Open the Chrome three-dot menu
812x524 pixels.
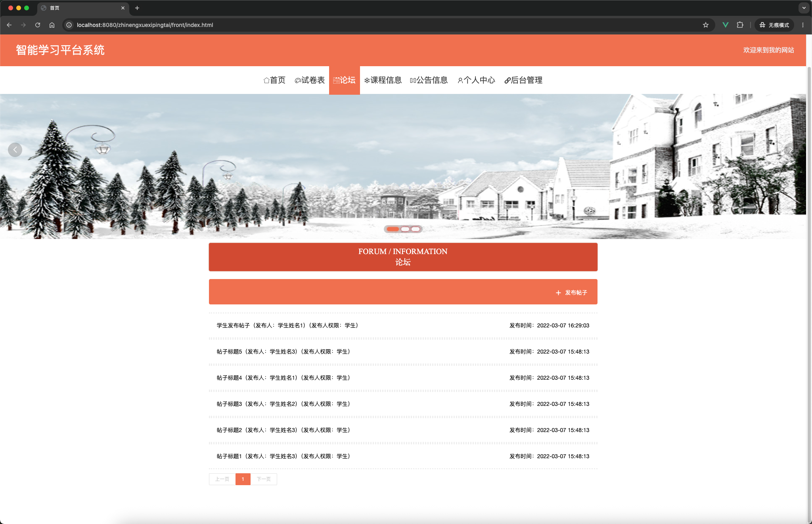click(x=803, y=25)
